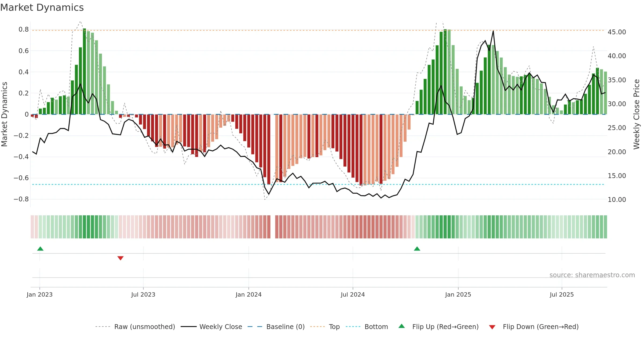The image size is (644, 362).
Task: Click the Market Dynamics chart title
Action: pyautogui.click(x=42, y=8)
